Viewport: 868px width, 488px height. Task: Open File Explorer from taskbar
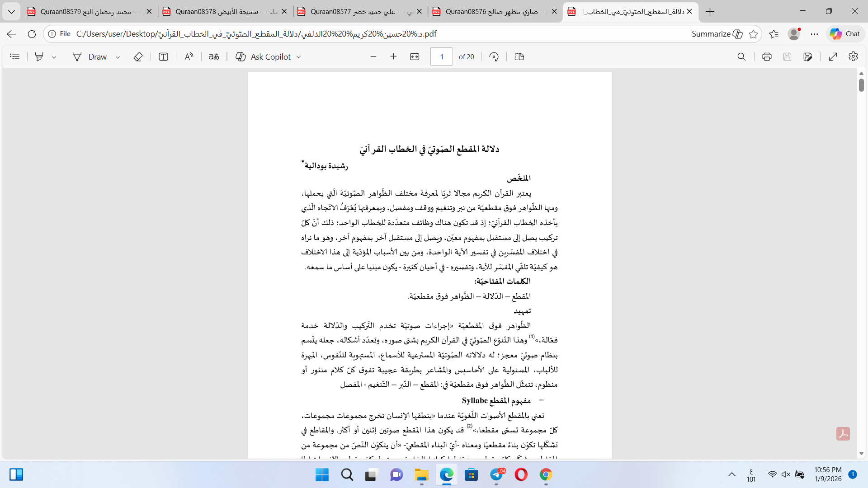pos(421,474)
